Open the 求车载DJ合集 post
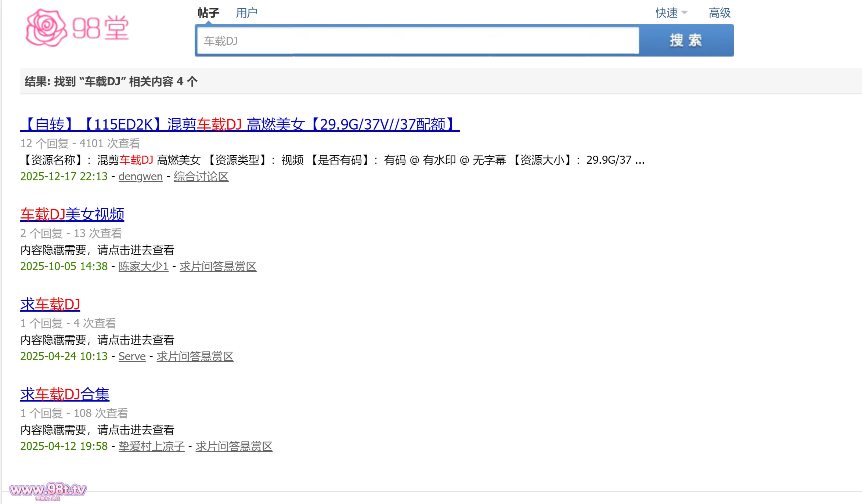Image resolution: width=862 pixels, height=504 pixels. point(65,394)
